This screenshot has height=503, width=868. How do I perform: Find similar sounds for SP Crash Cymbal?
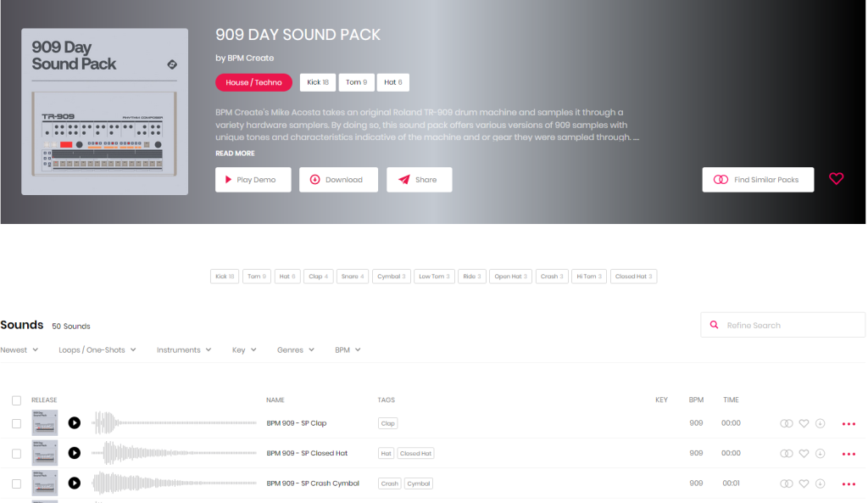point(787,483)
